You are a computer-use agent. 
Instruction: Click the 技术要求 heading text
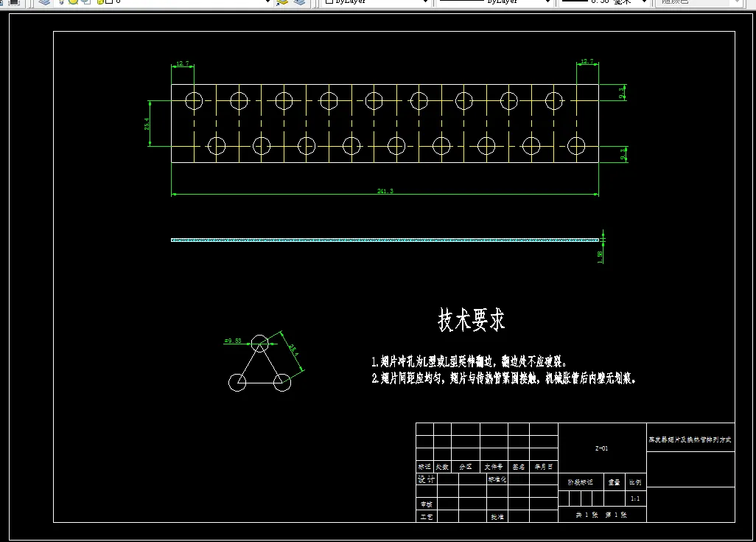pyautogui.click(x=471, y=319)
